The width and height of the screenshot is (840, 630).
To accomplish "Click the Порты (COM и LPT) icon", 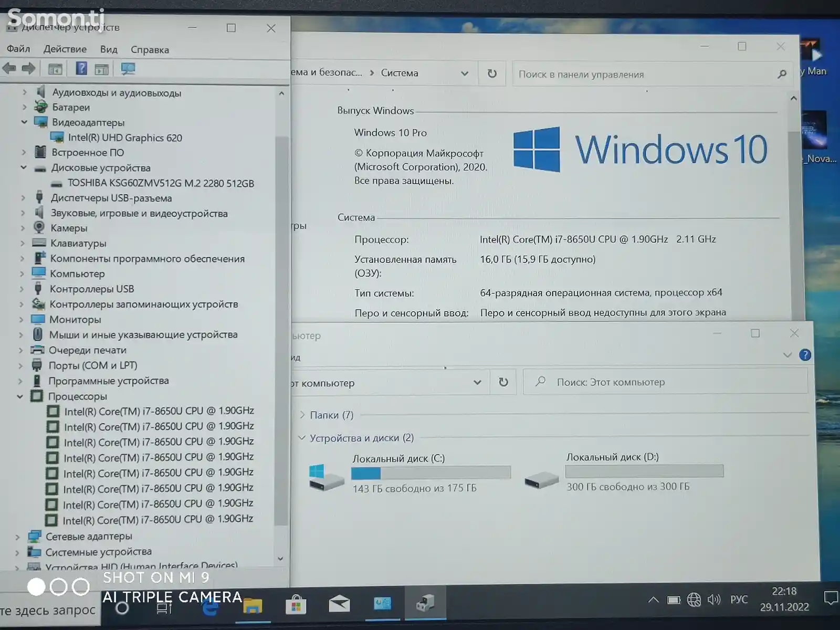I will click(x=37, y=365).
